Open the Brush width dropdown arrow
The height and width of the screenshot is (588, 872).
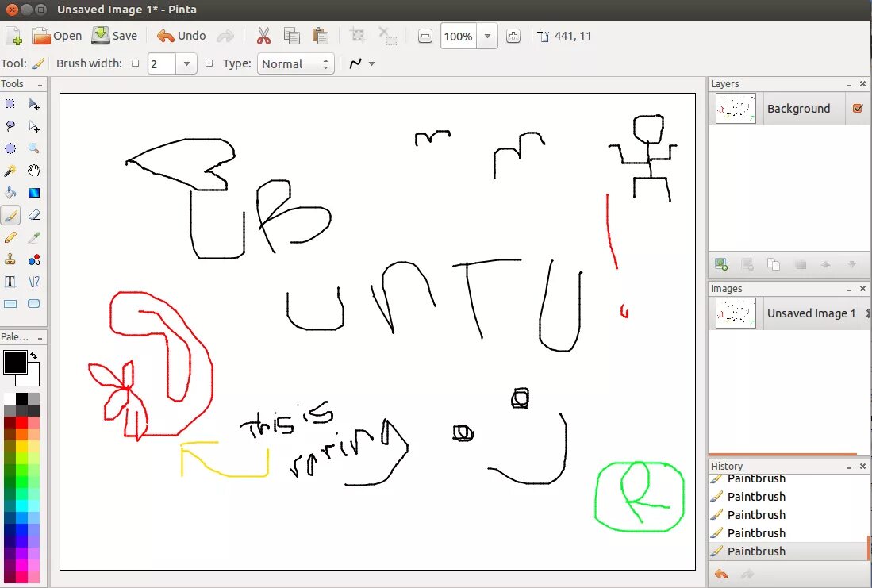(x=187, y=64)
